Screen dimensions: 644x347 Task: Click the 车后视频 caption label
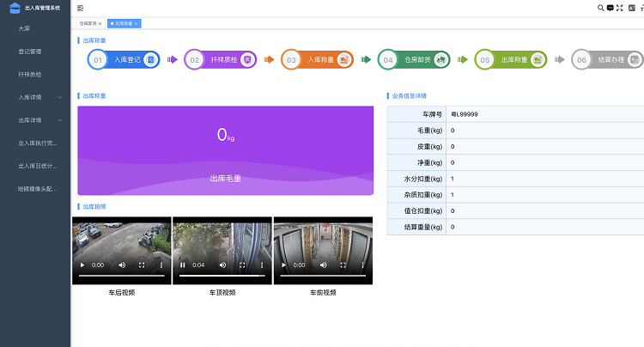[122, 293]
